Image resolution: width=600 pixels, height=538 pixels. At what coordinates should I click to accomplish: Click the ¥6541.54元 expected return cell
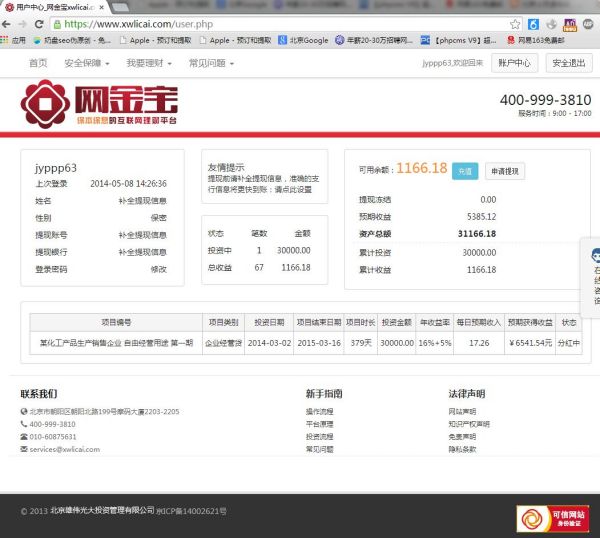coord(530,343)
